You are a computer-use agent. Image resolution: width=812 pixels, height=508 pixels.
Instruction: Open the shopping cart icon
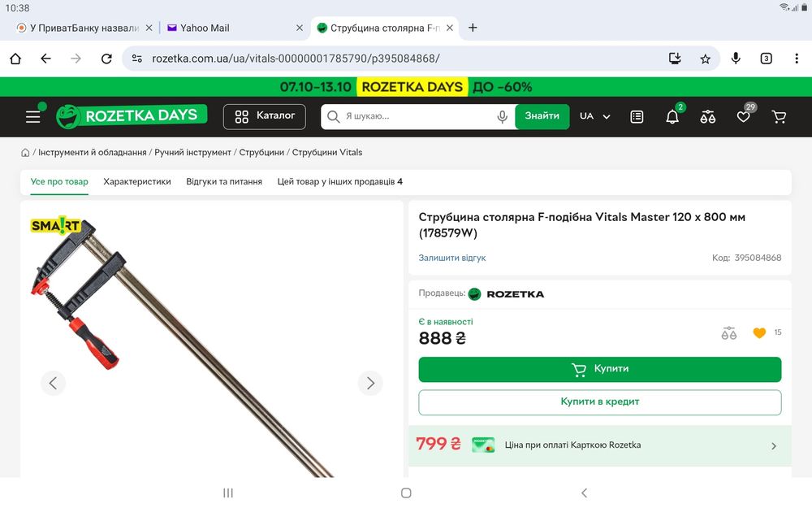[x=780, y=117]
